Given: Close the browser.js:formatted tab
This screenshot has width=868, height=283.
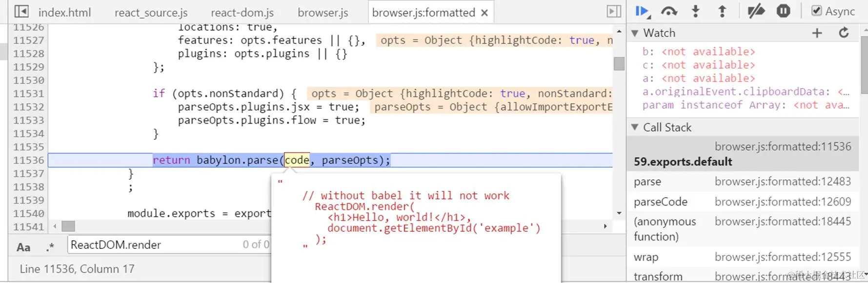Looking at the screenshot, I should 484,13.
